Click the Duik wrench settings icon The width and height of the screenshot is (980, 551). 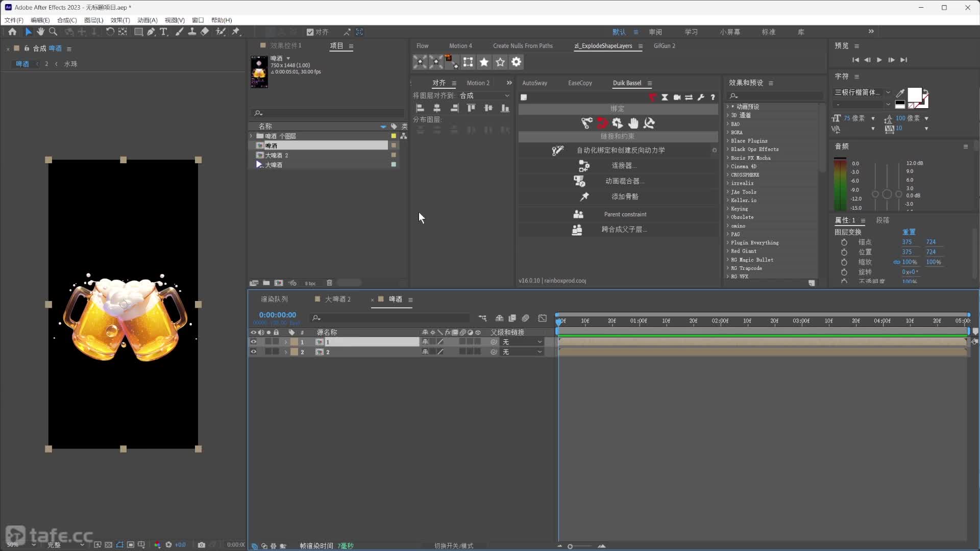(x=701, y=97)
